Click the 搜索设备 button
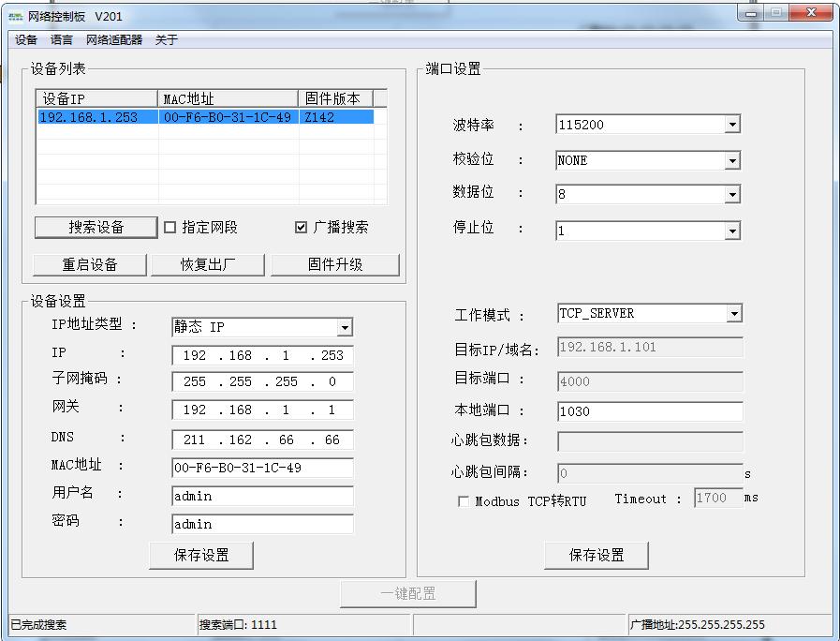 (95, 227)
